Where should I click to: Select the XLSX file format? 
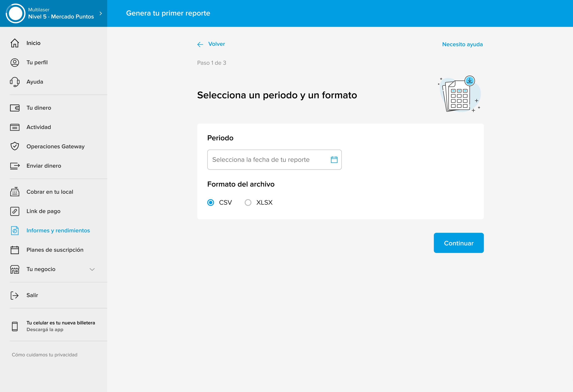[x=248, y=203]
